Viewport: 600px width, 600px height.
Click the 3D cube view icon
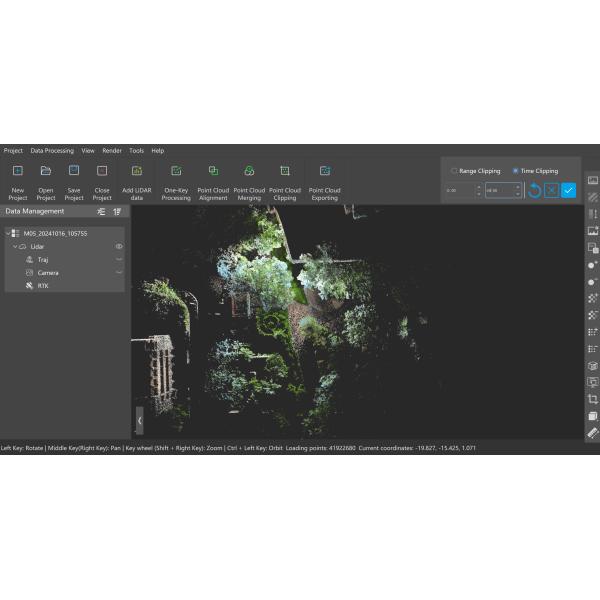592,365
